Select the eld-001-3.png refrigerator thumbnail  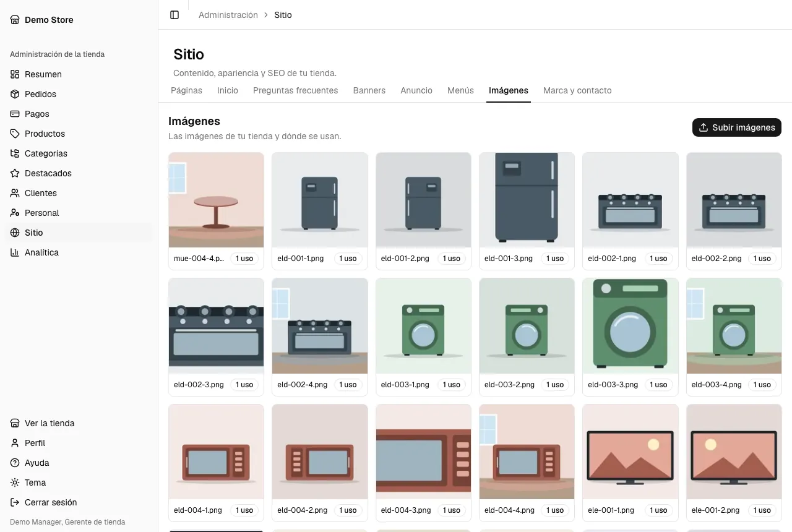click(x=527, y=200)
